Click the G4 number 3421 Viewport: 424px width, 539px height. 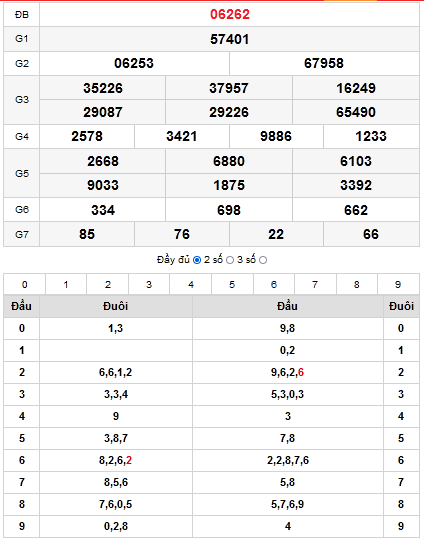[182, 136]
